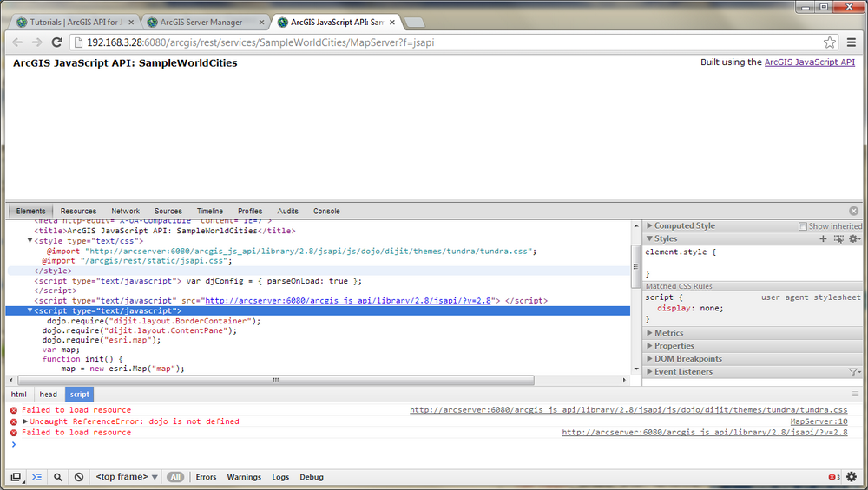Select the All console filter

[x=175, y=477]
